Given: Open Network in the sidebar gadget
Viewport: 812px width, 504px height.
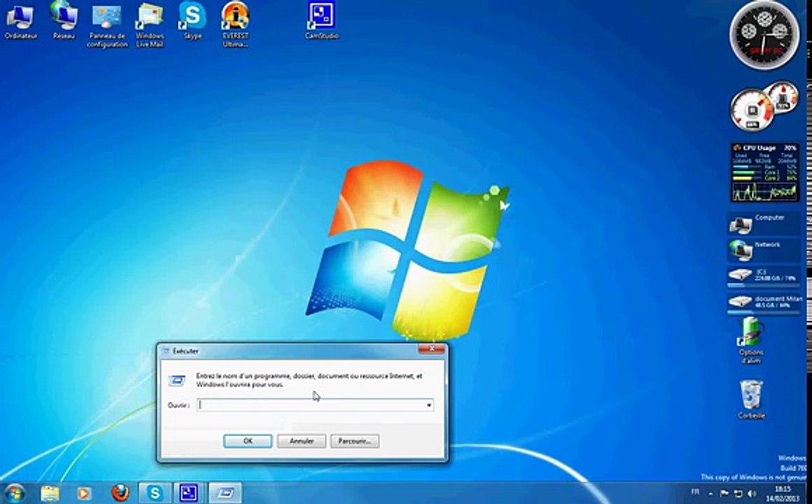Looking at the screenshot, I should pyautogui.click(x=764, y=251).
